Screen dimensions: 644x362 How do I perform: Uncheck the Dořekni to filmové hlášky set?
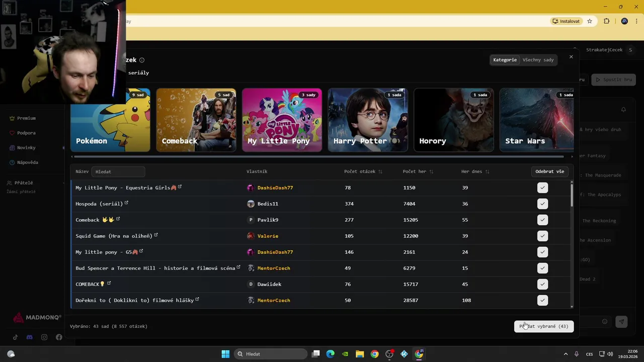542,300
